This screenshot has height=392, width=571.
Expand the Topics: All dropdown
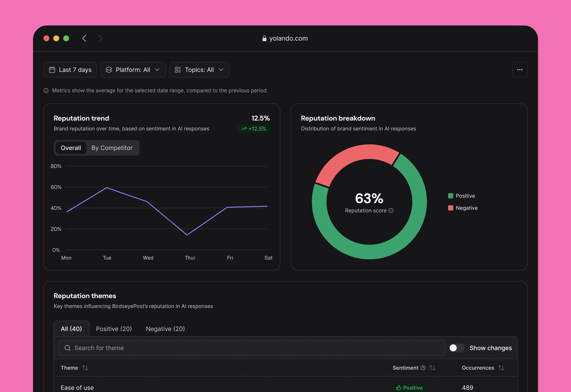199,70
